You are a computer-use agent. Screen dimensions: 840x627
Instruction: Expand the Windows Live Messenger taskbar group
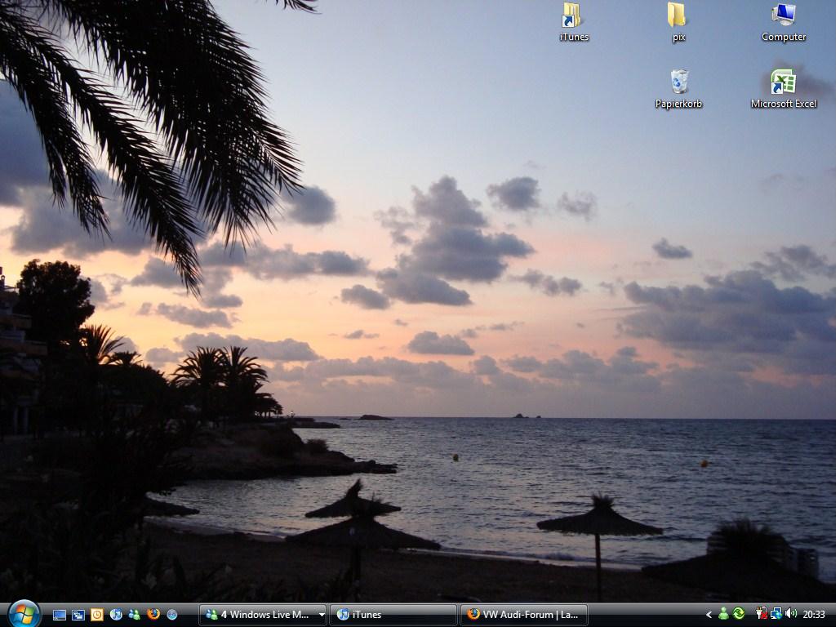(322, 615)
